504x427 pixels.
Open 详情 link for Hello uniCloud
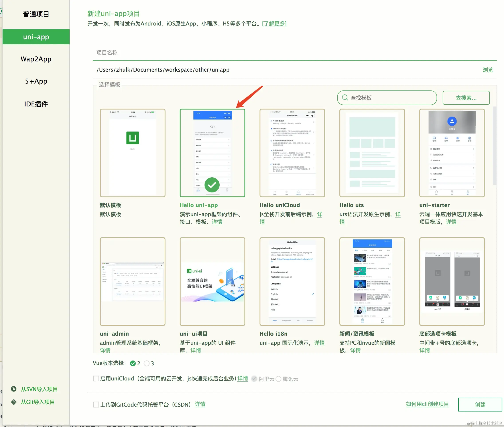[x=320, y=214]
